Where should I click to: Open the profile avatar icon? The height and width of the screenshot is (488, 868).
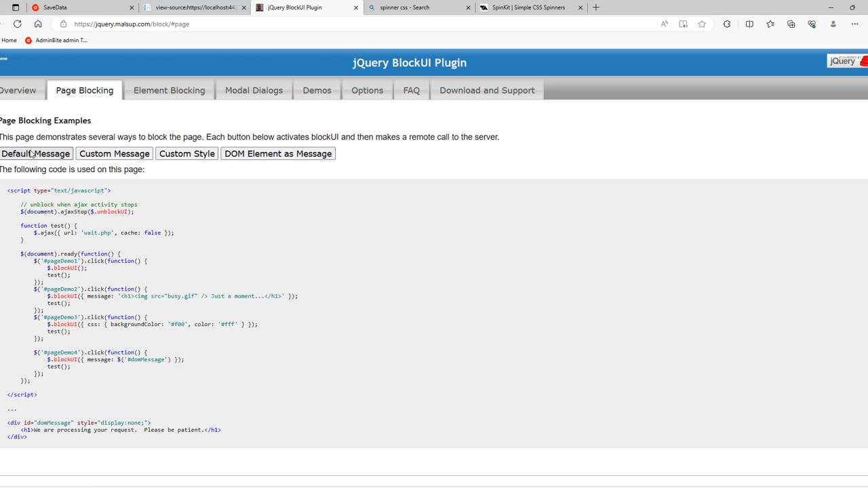point(833,24)
